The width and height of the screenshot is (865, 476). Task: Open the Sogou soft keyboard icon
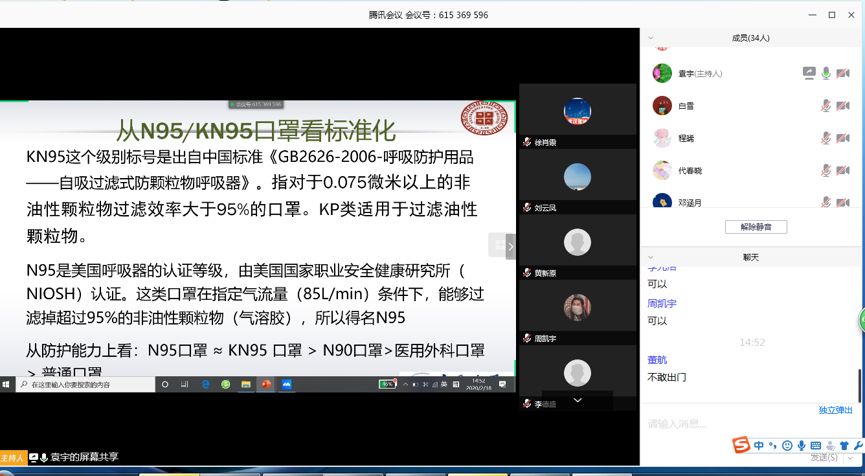coord(816,445)
